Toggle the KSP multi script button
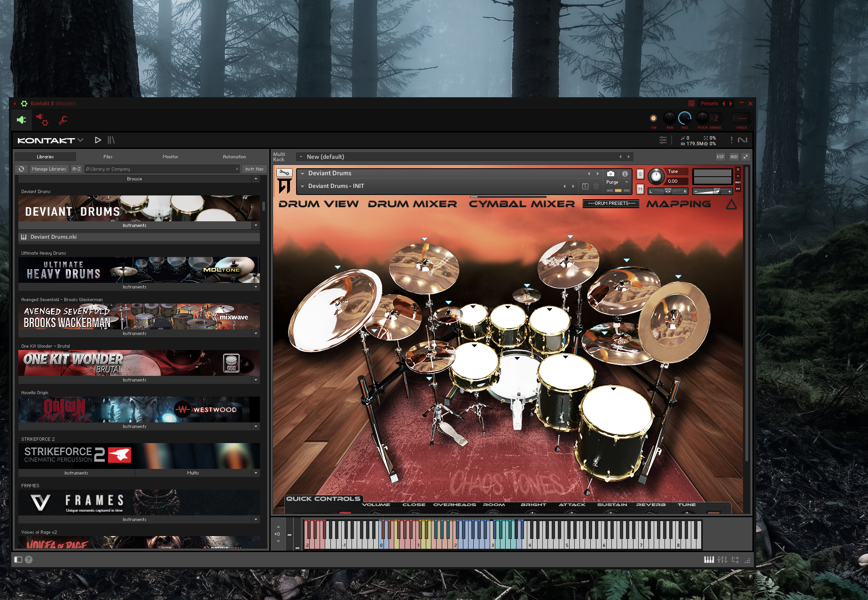This screenshot has height=600, width=868. click(720, 157)
